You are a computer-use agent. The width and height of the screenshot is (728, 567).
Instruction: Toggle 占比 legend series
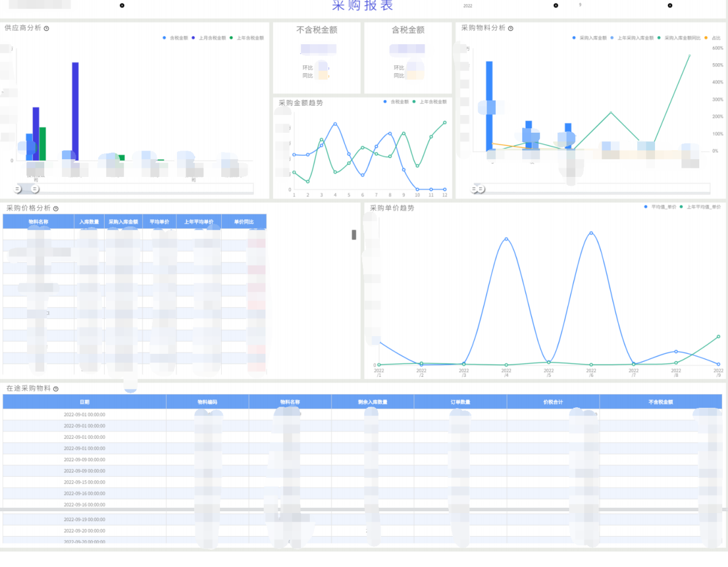point(712,38)
